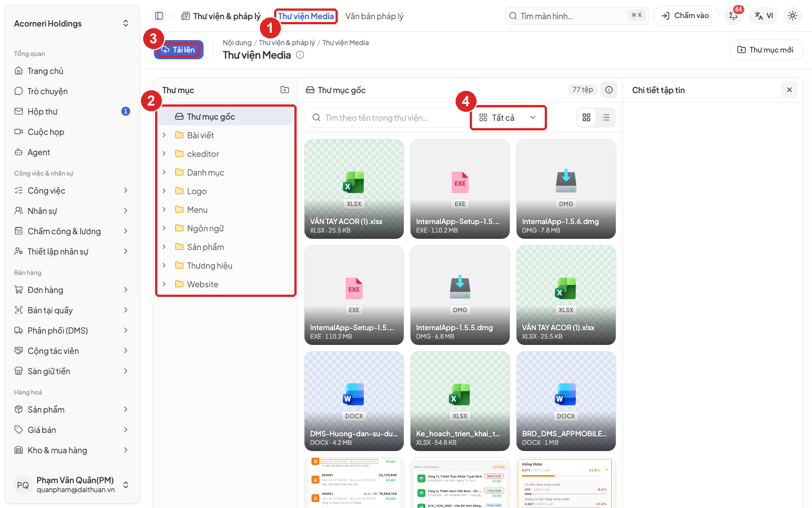Open the Ke_hoach_trien_khai XLSX card
The image size is (812, 508).
[x=460, y=401]
